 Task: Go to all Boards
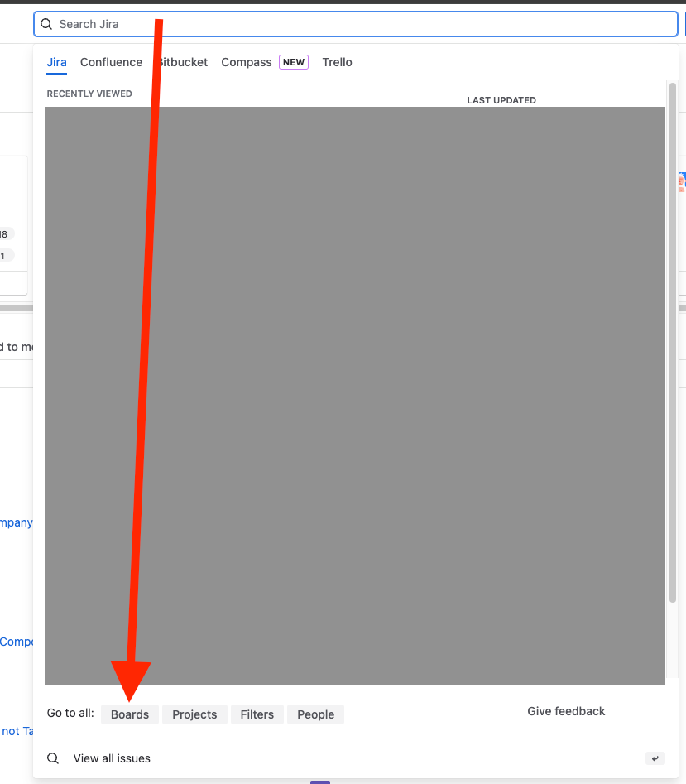tap(130, 714)
